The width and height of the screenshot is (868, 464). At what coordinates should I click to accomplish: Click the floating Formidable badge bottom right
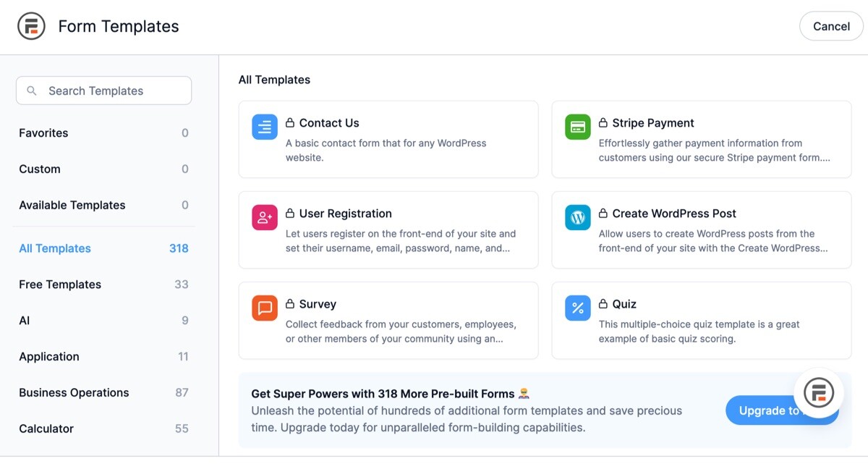tap(817, 393)
